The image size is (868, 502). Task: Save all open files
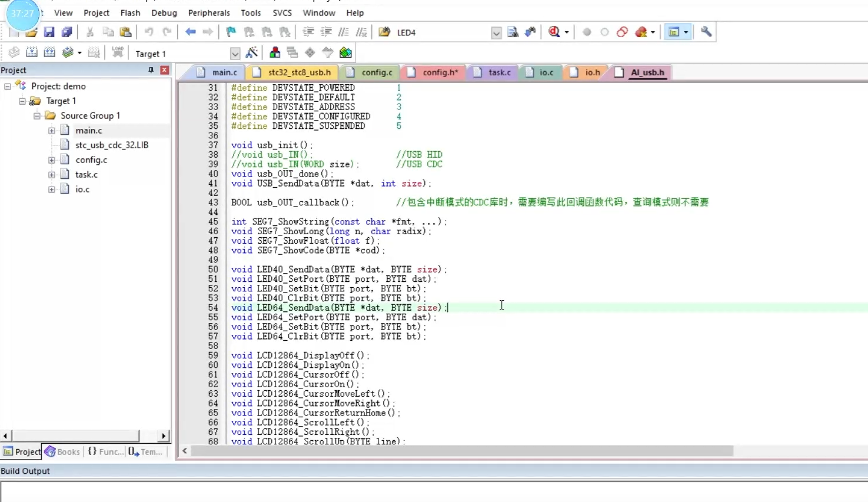pyautogui.click(x=67, y=32)
